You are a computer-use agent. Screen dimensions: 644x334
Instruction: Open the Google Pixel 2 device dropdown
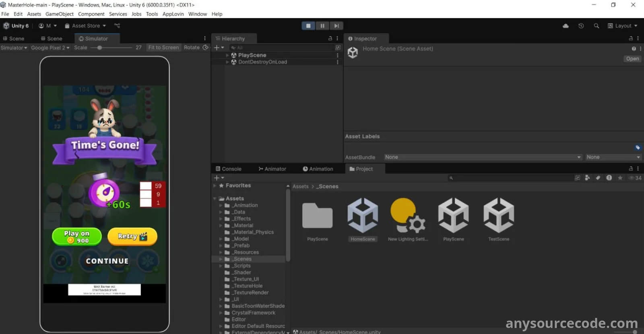tap(50, 47)
